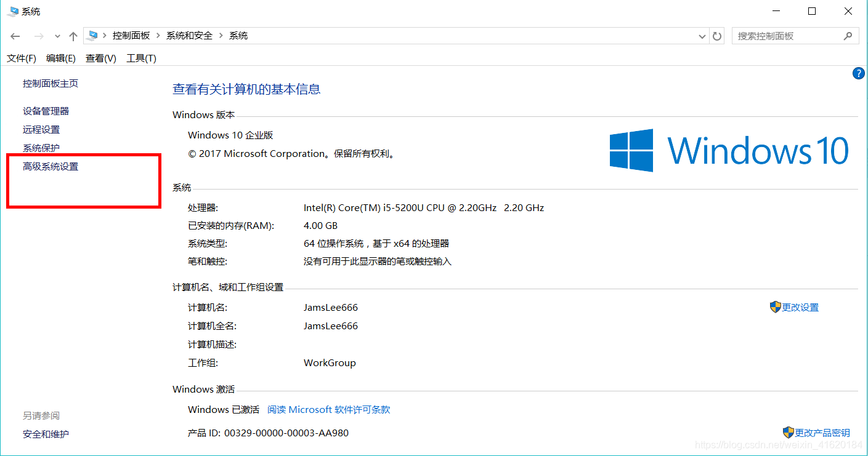Open 远程设置 link
Image resolution: width=868 pixels, height=456 pixels.
(41, 130)
